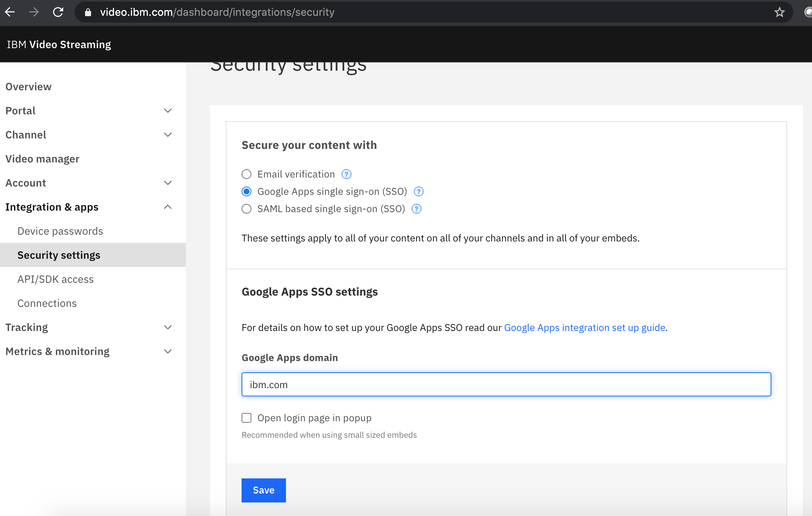
Task: Click the browser back arrow
Action: pyautogui.click(x=10, y=12)
